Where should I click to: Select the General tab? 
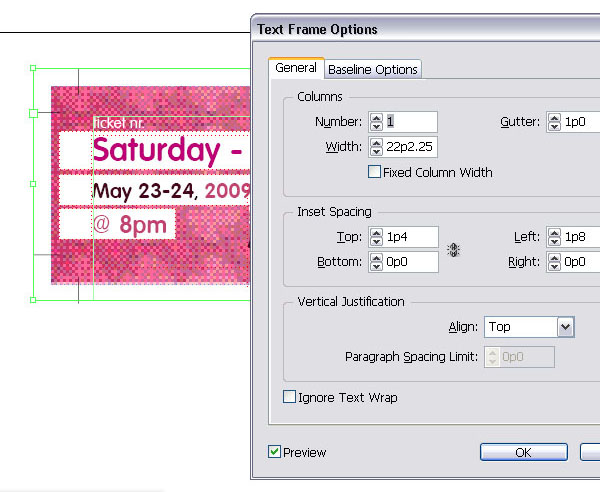tap(296, 68)
